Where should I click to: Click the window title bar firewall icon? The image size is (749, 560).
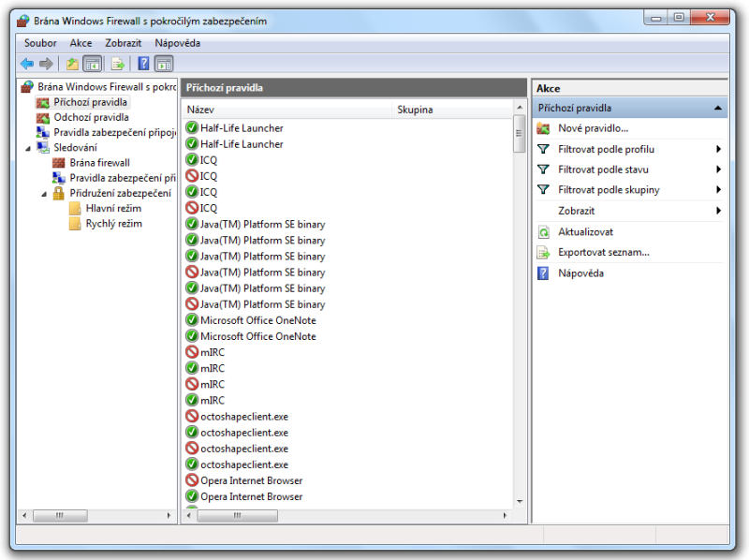click(22, 21)
